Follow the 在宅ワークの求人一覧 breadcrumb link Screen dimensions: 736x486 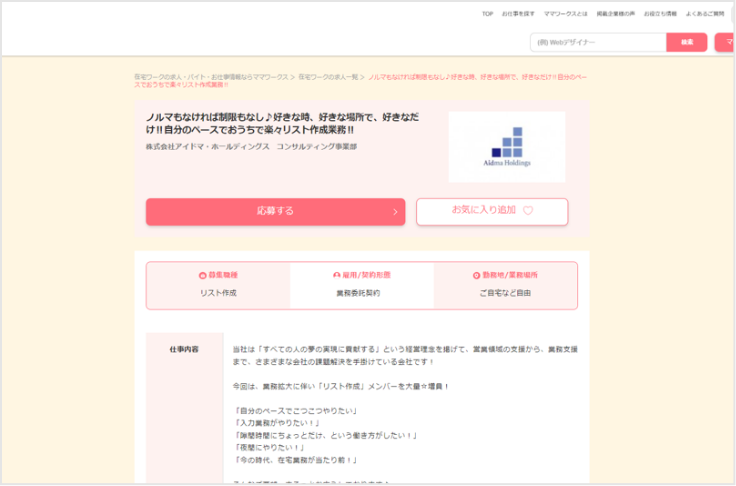(x=328, y=77)
